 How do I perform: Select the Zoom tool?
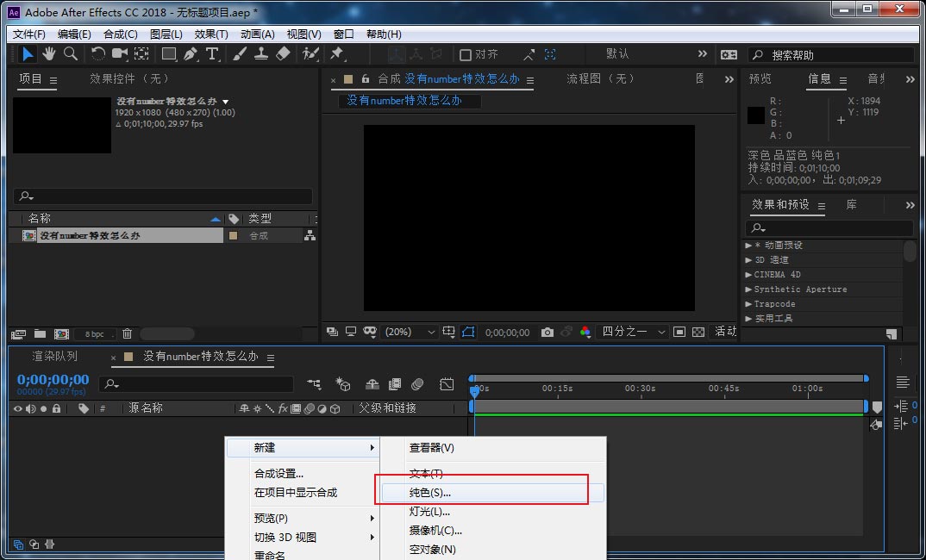[x=72, y=53]
